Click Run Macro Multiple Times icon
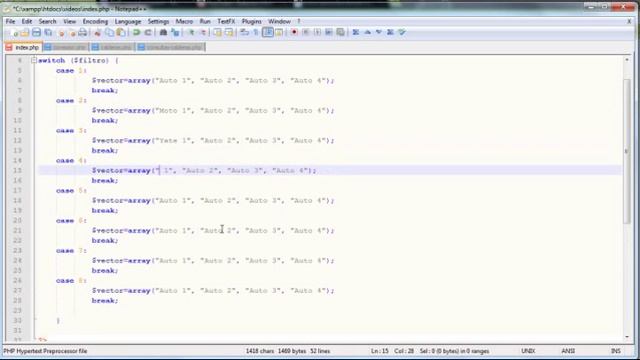The height and width of the screenshot is (360, 640). [329, 33]
